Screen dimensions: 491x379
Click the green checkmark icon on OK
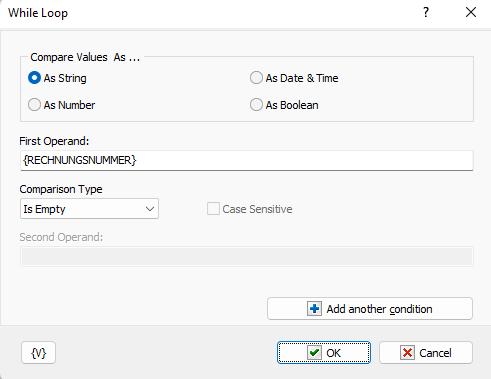314,353
